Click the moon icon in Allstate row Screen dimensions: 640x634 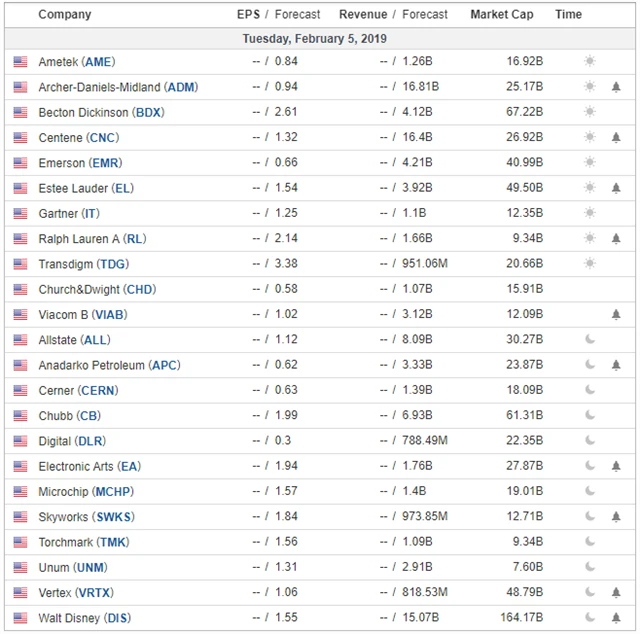tap(590, 340)
